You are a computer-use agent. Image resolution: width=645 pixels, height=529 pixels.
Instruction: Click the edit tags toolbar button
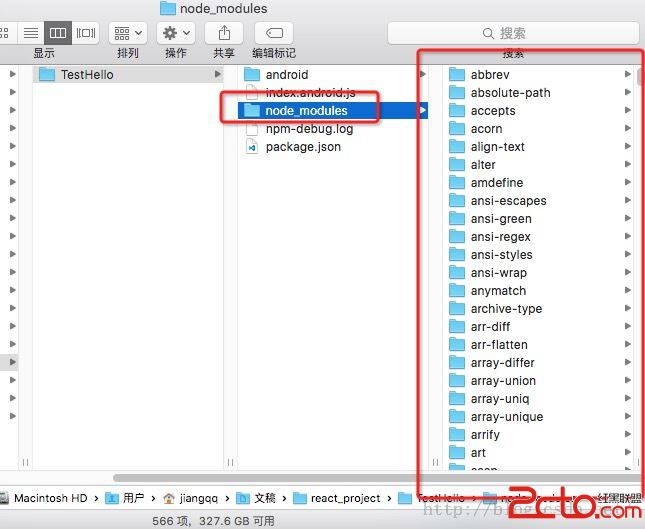pyautogui.click(x=274, y=33)
